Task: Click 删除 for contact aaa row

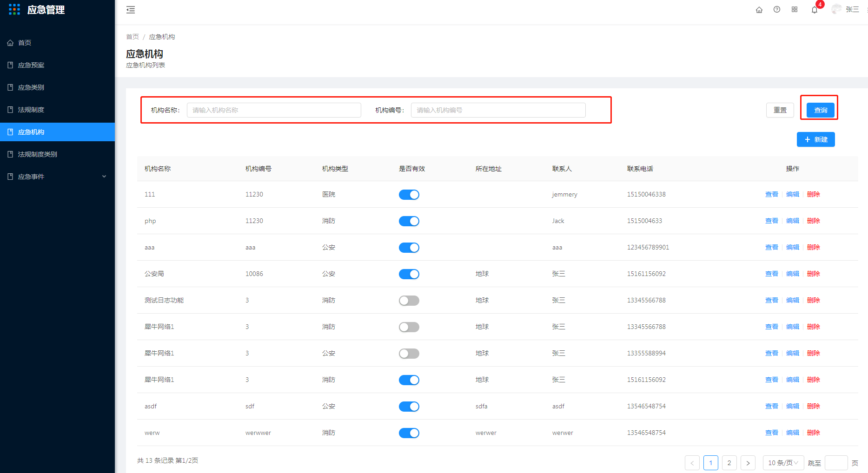Action: [x=814, y=247]
